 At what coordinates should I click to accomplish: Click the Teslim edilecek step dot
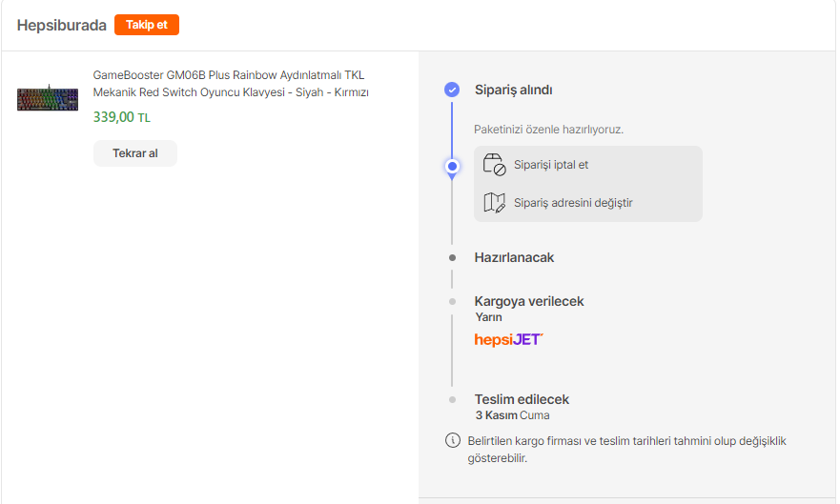(x=452, y=399)
